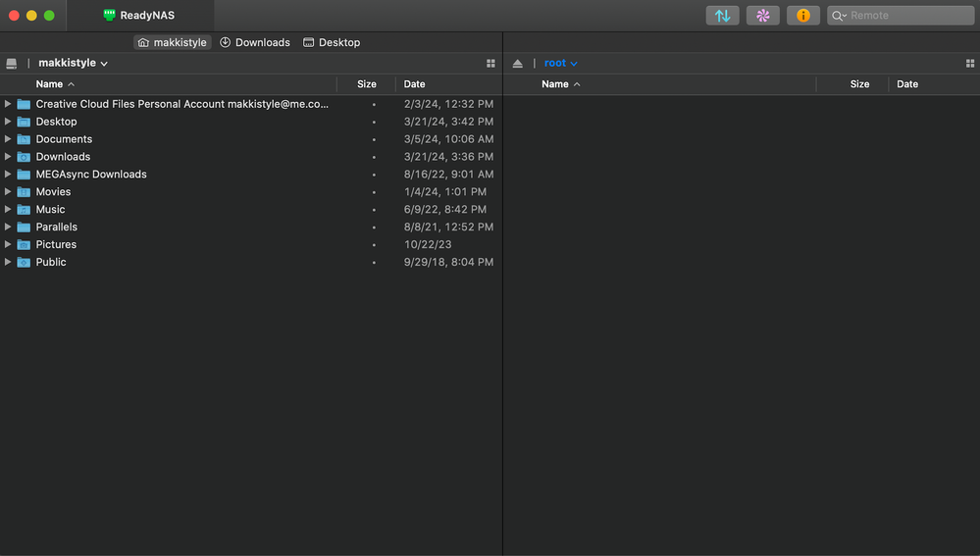
Task: Click the Pictures folder icon
Action: point(24,244)
